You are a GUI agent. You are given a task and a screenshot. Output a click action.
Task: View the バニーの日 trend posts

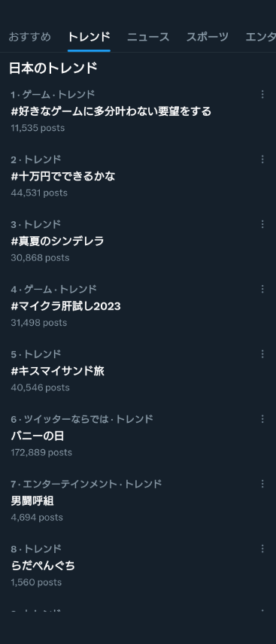[138, 436]
